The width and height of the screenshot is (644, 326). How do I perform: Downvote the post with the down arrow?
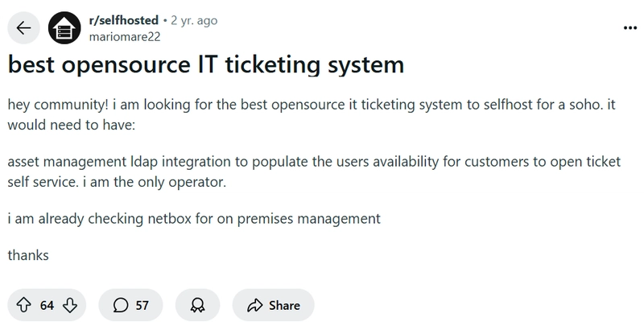pyautogui.click(x=70, y=305)
